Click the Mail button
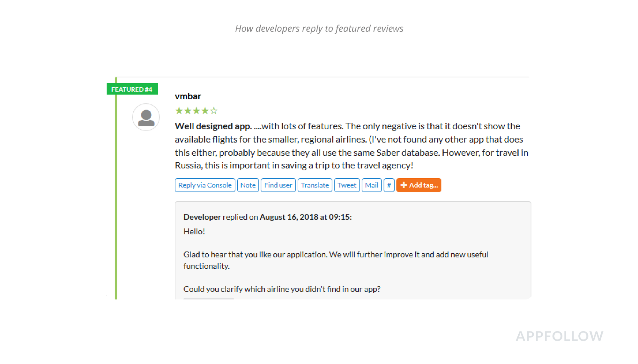 (371, 185)
